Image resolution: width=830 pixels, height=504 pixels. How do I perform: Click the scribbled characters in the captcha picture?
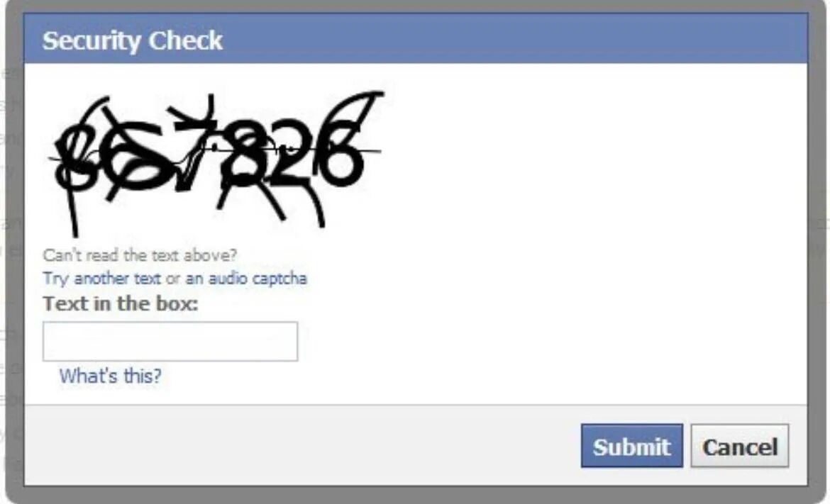click(216, 163)
